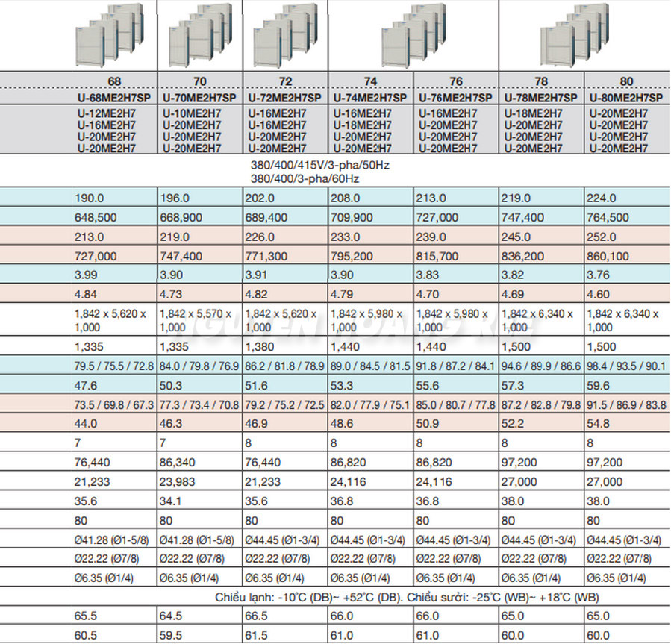Click the 66.5 sound level cell

click(285, 616)
